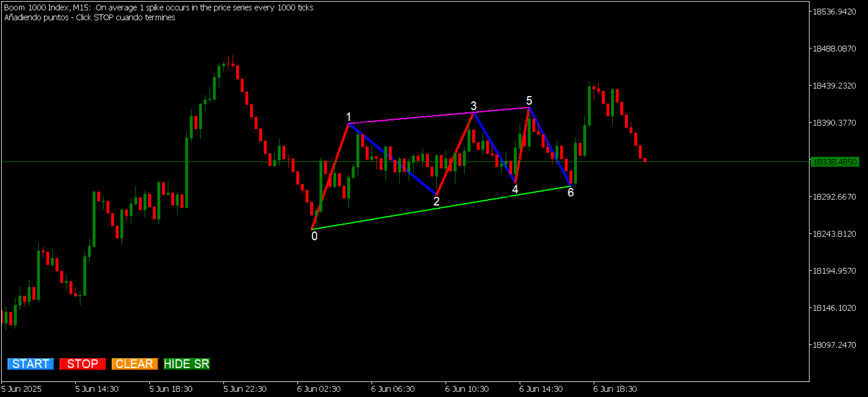Click the 18488.0870 price scale value
Viewport: 868px width, 397px height.
[x=834, y=49]
